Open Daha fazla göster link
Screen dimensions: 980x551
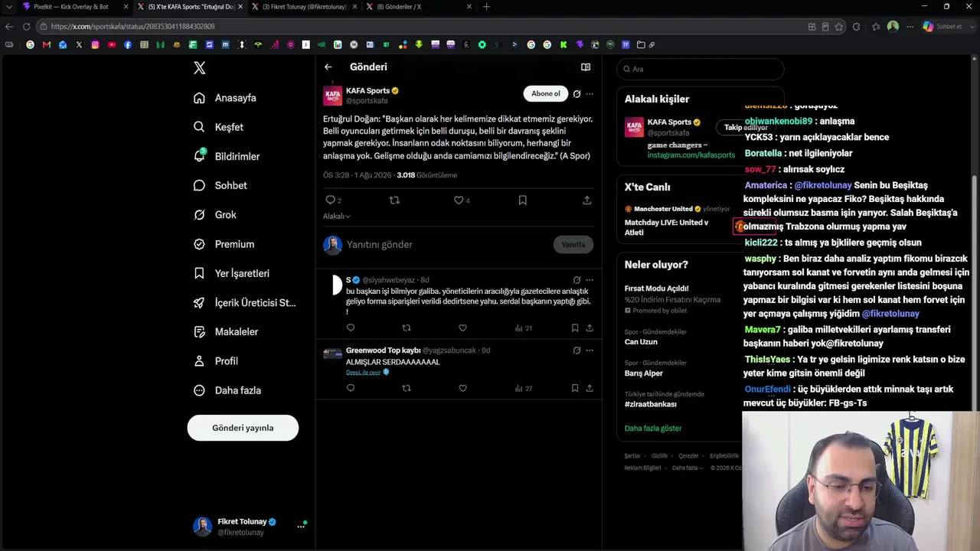(653, 429)
